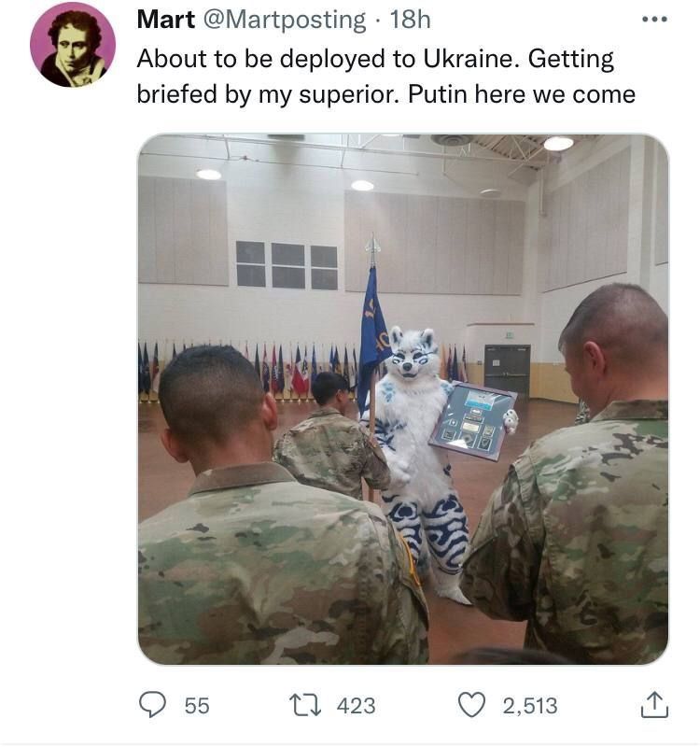
Task: Open the attached photo of soldiers
Action: point(403,400)
